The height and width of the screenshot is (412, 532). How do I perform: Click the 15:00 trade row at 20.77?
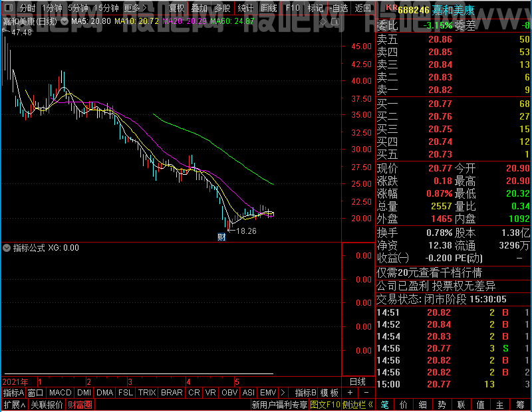[454, 384]
